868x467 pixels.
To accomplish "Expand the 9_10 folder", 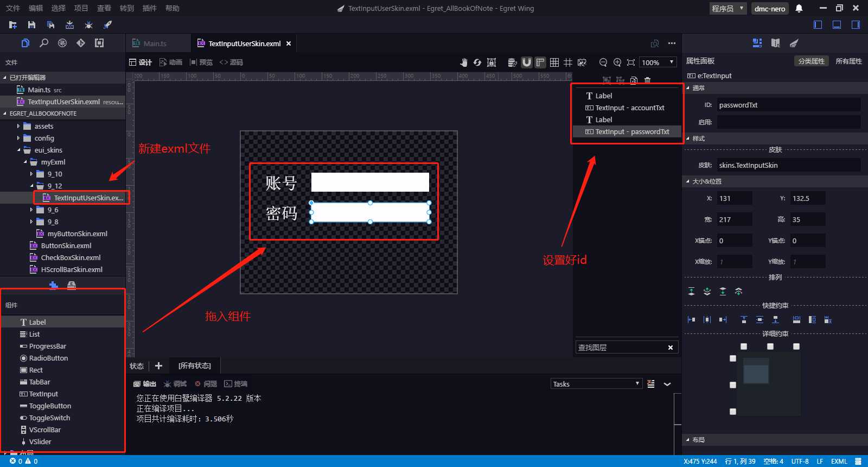I will 31,174.
